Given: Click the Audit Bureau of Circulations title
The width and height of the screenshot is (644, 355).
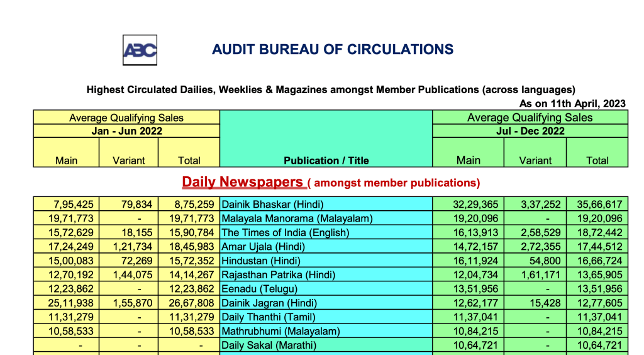Looking at the screenshot, I should [333, 50].
